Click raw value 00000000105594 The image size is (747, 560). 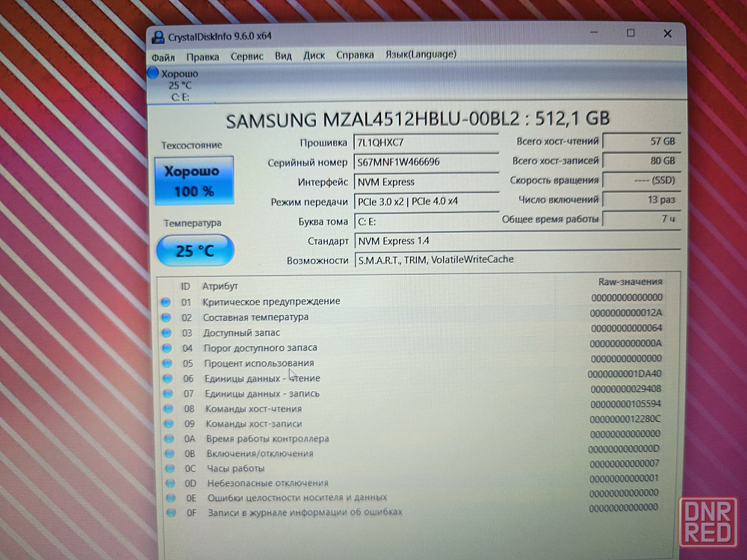[625, 404]
